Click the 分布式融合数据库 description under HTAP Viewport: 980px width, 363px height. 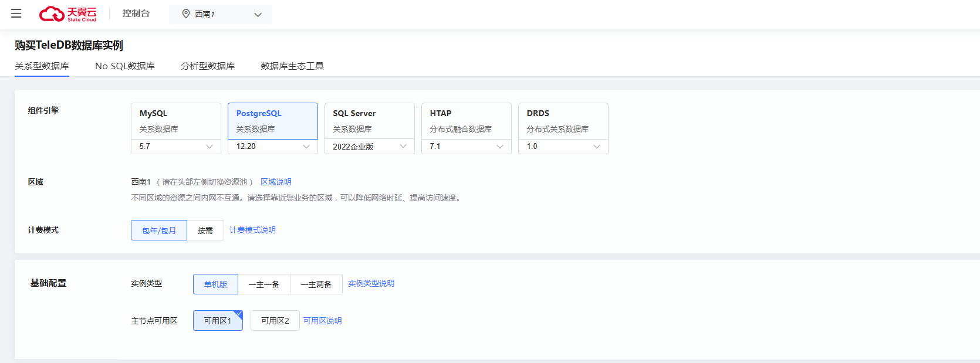click(461, 129)
